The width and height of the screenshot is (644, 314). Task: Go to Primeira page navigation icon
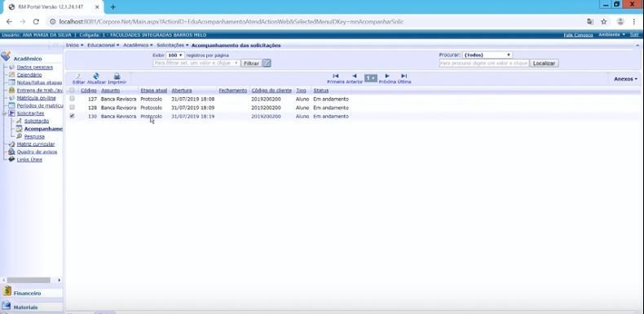pyautogui.click(x=336, y=76)
